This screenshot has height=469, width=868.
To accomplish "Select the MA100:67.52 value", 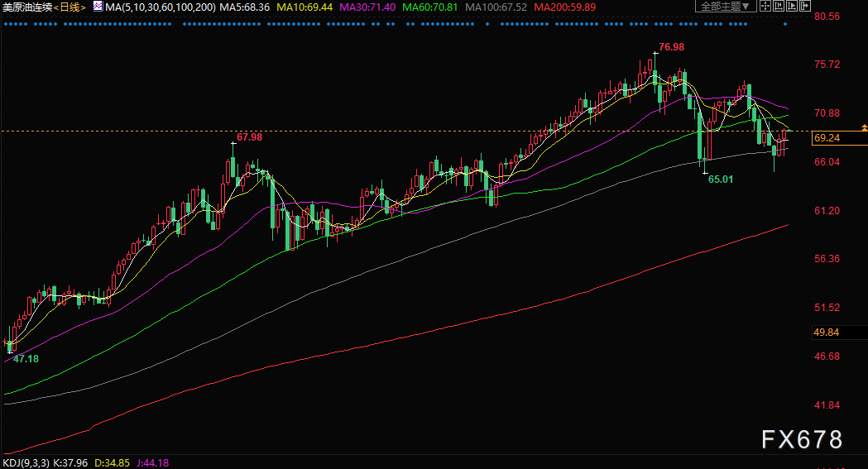I will pyautogui.click(x=496, y=7).
